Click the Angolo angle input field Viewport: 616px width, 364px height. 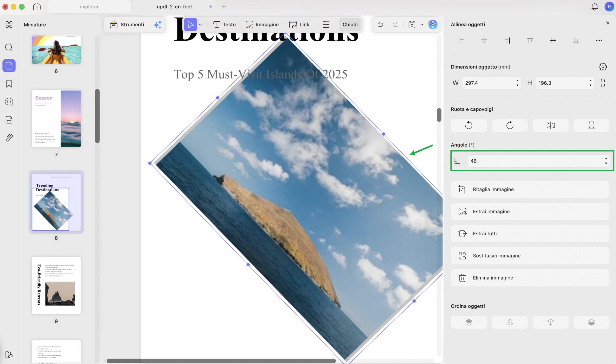(x=539, y=161)
